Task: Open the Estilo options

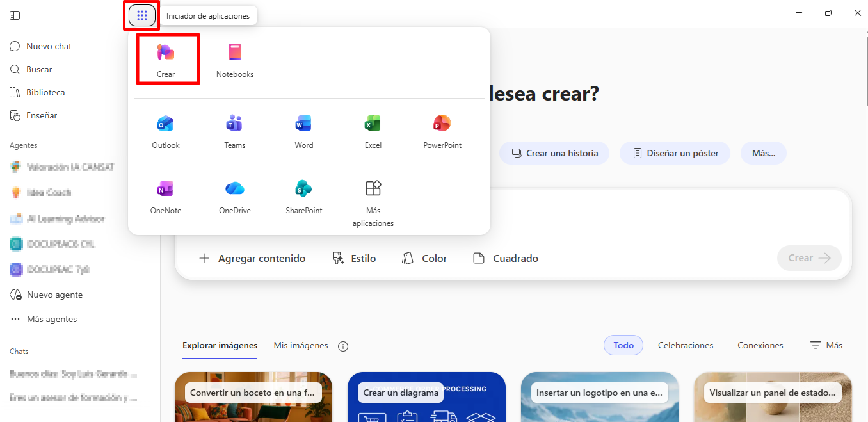Action: (354, 258)
